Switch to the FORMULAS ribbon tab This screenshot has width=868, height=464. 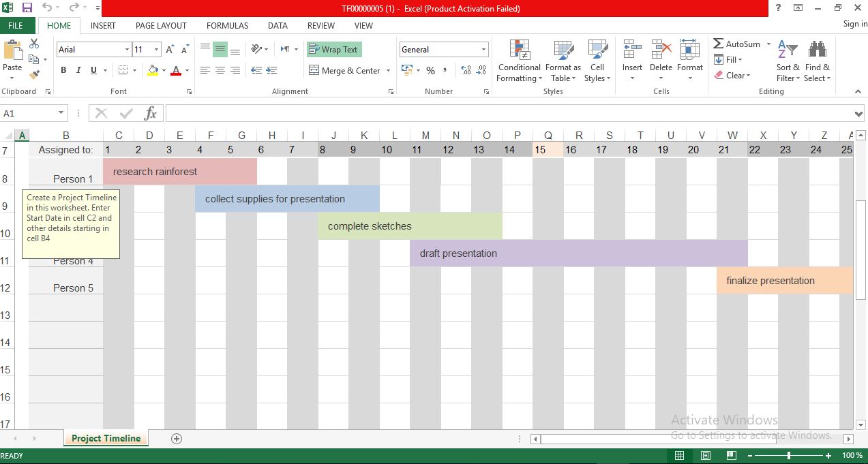pos(227,25)
